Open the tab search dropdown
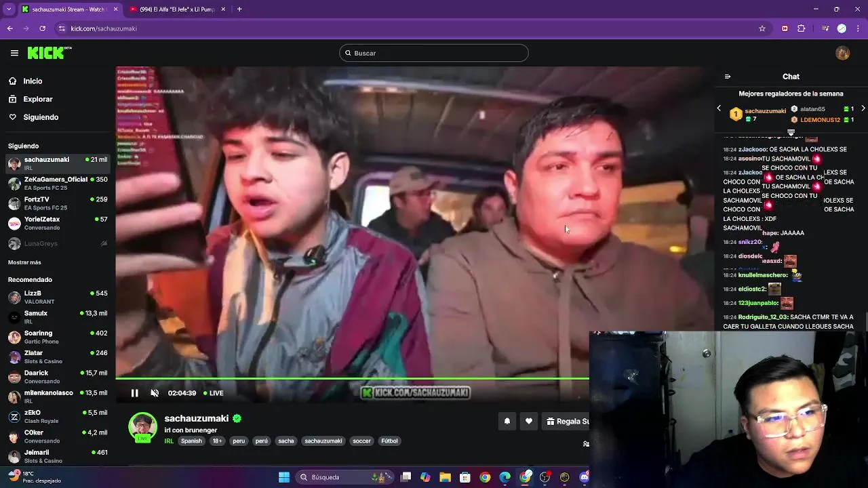The width and height of the screenshot is (868, 488). pyautogui.click(x=9, y=9)
